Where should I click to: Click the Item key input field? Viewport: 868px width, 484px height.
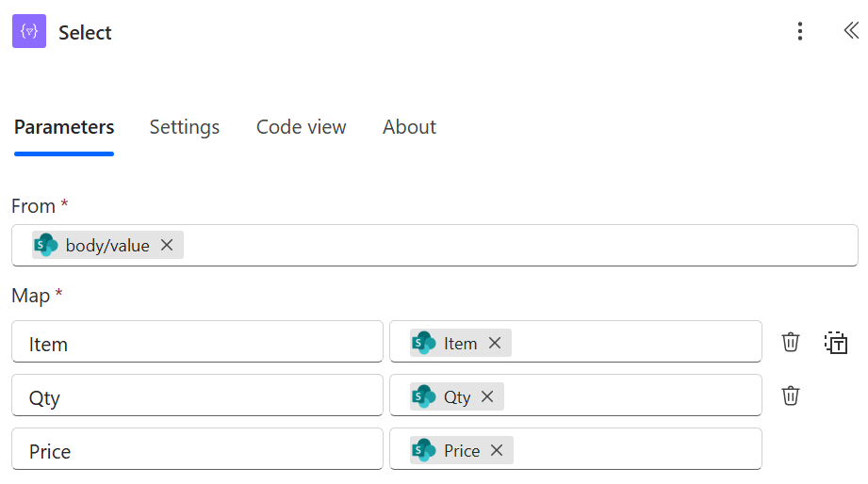pyautogui.click(x=197, y=343)
